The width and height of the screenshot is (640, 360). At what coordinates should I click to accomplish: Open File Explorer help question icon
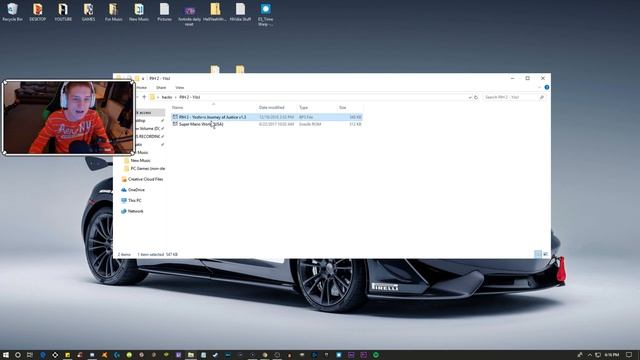pyautogui.click(x=547, y=87)
